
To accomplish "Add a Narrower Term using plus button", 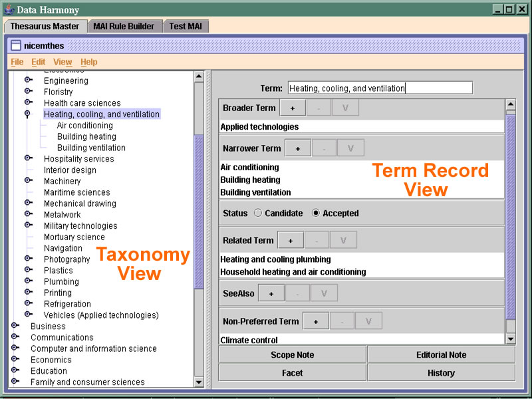I will (297, 148).
